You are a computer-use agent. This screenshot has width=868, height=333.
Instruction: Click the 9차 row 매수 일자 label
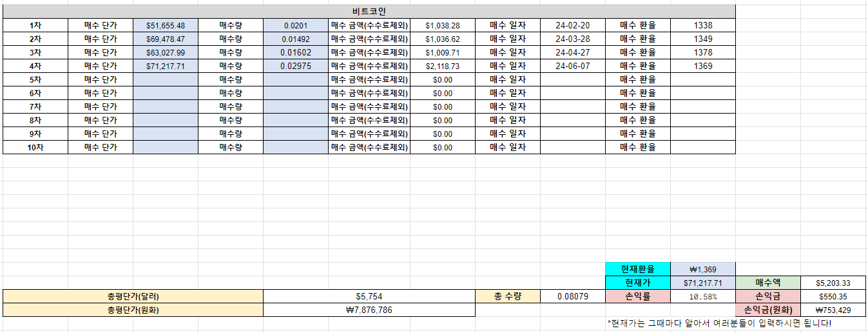pos(508,134)
